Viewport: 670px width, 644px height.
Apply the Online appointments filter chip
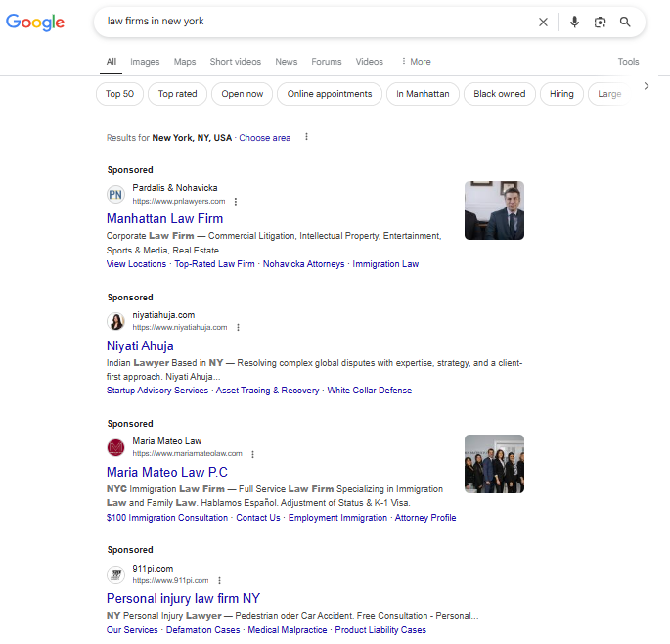[x=330, y=94]
